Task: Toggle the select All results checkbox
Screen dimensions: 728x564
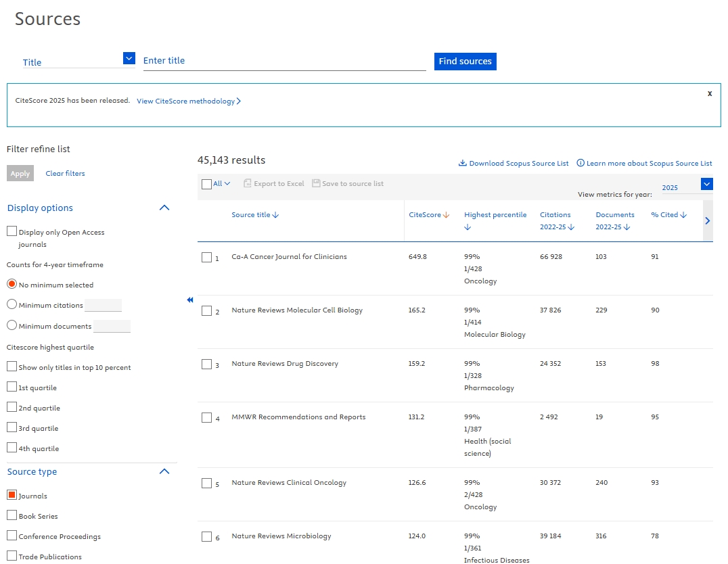Action: coord(206,184)
